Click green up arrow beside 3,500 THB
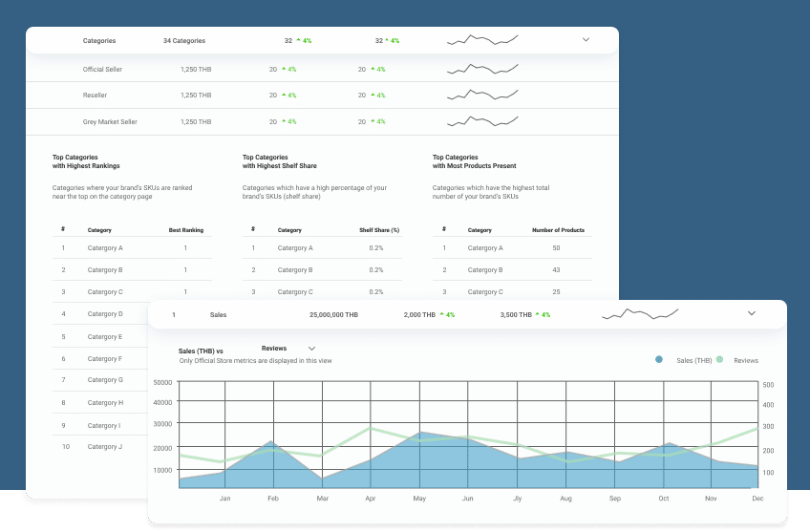Viewport: 810px width, 532px height. [537, 314]
